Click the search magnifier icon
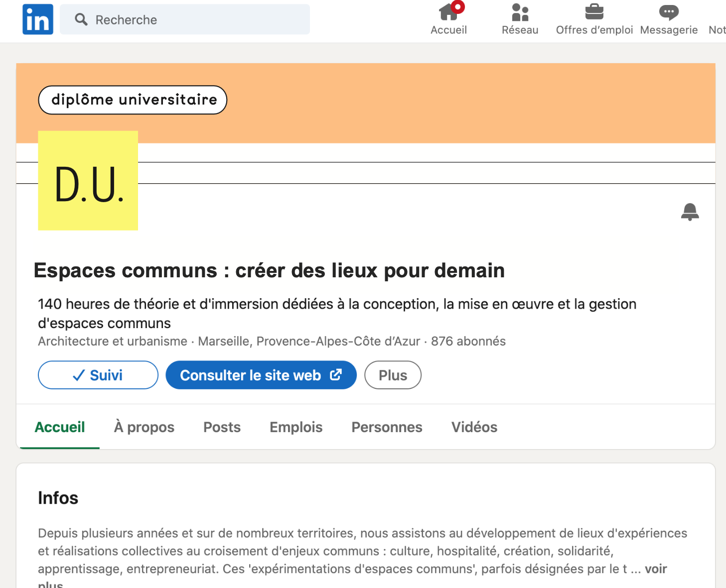The width and height of the screenshot is (726, 588). pos(81,19)
